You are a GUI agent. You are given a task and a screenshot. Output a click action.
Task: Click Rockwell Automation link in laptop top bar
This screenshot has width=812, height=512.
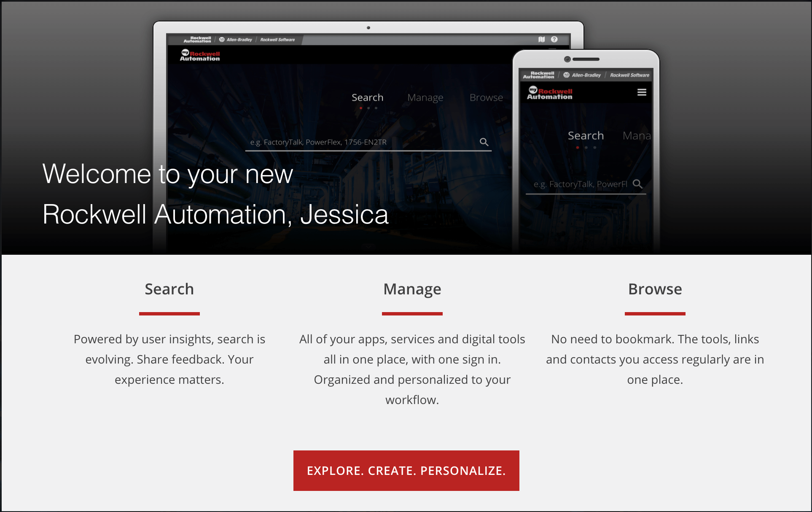(x=197, y=40)
